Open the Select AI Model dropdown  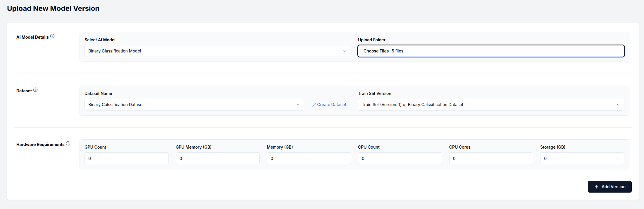[218, 51]
